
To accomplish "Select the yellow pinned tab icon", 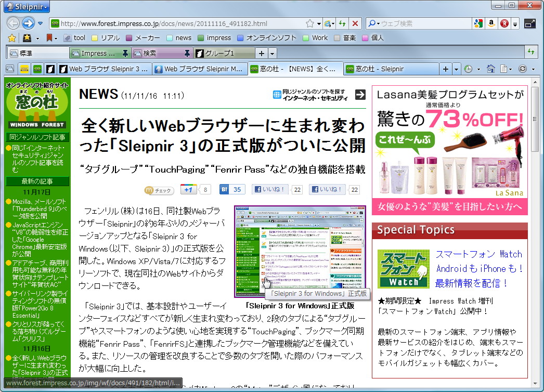I will coord(24,69).
